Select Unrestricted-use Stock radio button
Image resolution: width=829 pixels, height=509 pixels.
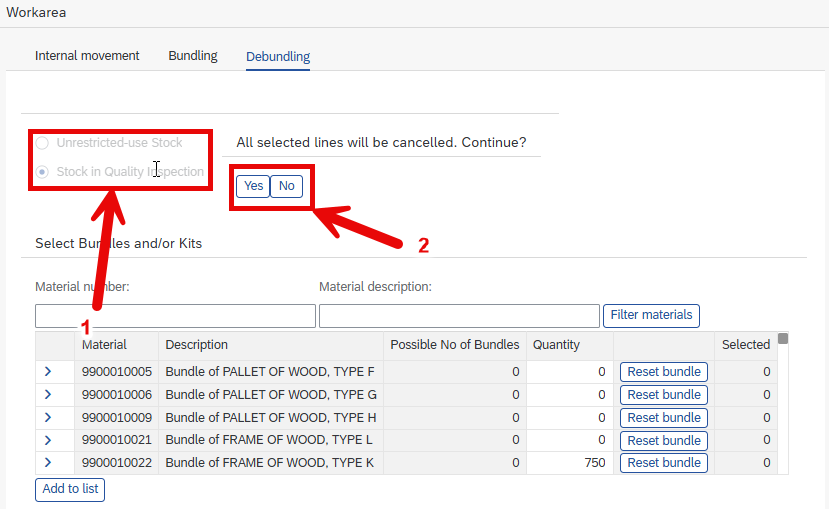[42, 143]
